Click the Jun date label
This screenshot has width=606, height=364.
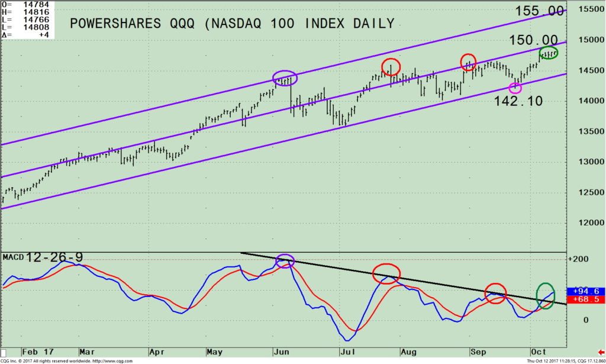point(281,352)
